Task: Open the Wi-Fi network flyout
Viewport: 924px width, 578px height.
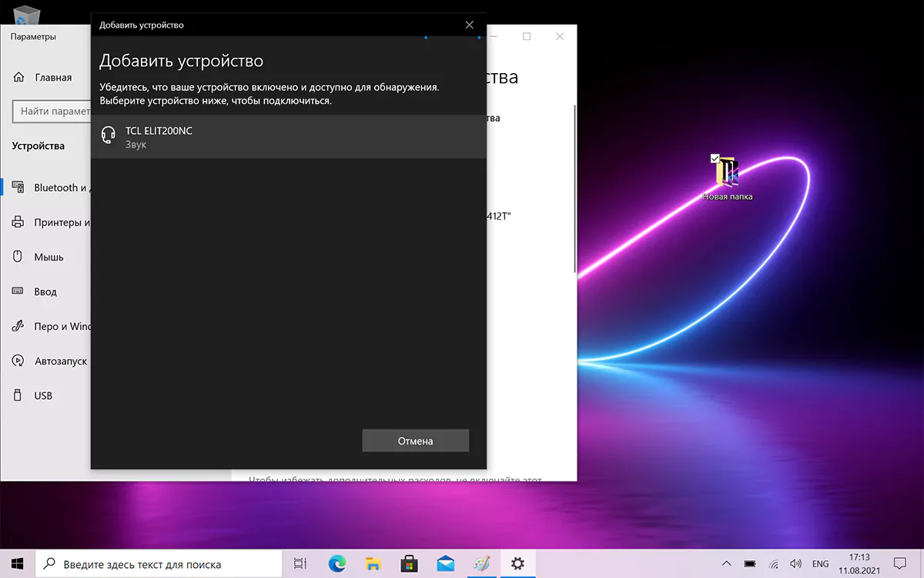Action: [774, 563]
